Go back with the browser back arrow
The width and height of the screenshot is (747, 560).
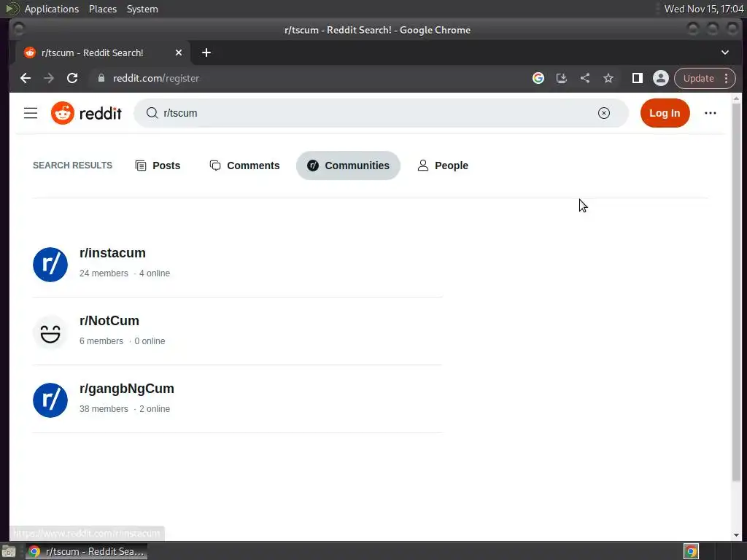pyautogui.click(x=26, y=78)
